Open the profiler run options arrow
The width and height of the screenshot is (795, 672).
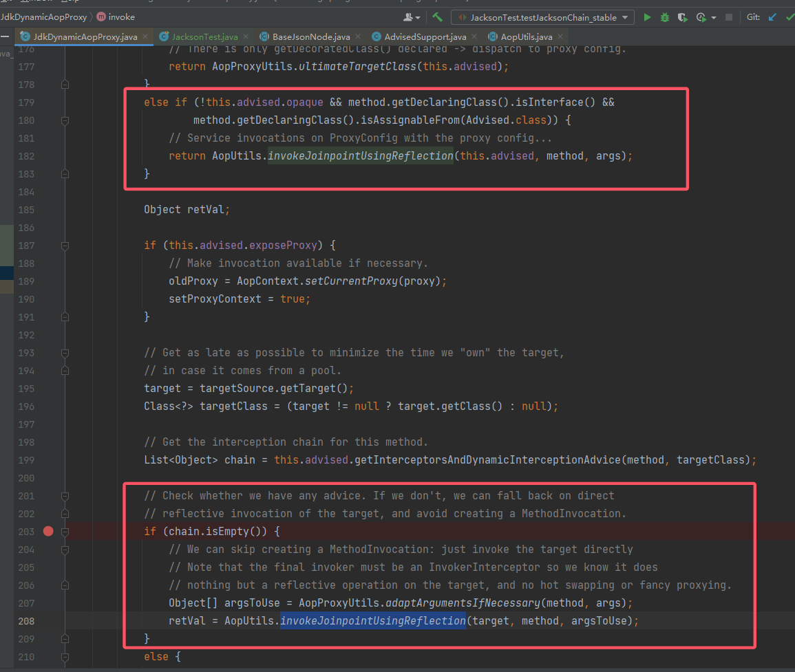tap(714, 18)
